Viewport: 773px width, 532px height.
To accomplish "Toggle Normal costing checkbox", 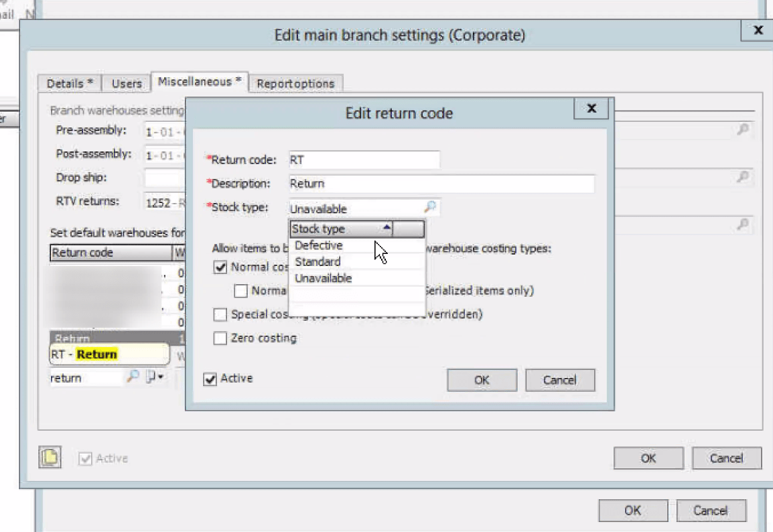I will click(220, 267).
